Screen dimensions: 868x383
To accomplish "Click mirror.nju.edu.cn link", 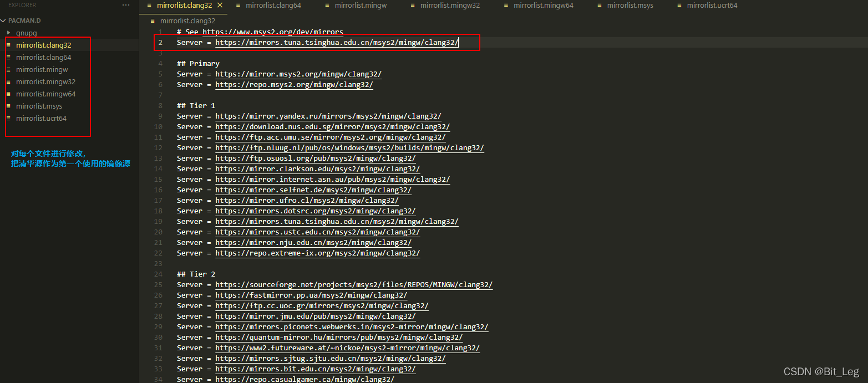I will click(313, 242).
